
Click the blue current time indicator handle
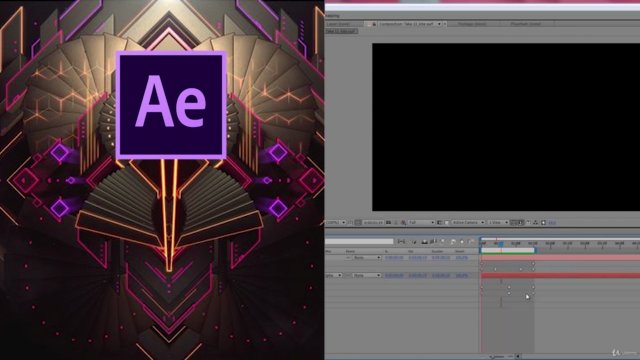click(501, 244)
